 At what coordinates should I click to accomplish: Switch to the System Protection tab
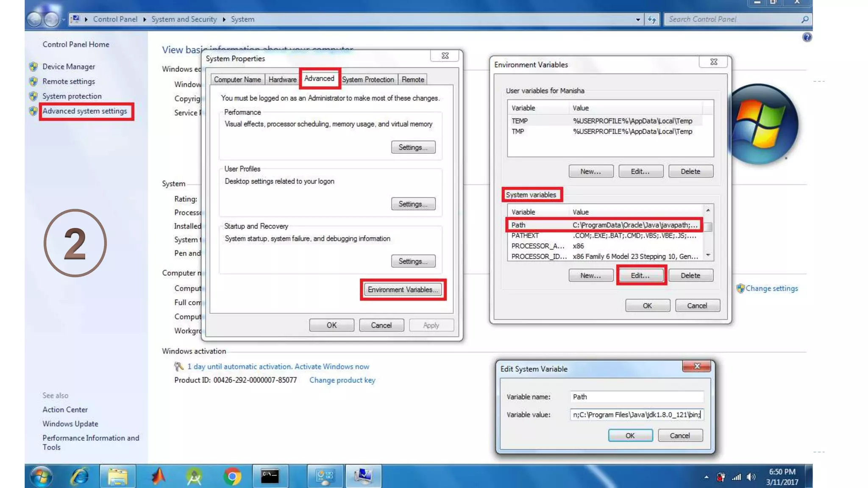click(368, 80)
